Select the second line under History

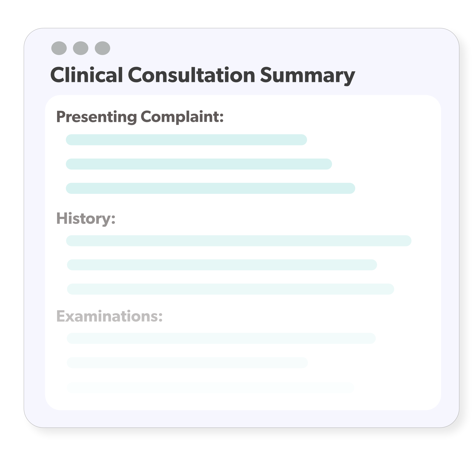[x=222, y=265]
